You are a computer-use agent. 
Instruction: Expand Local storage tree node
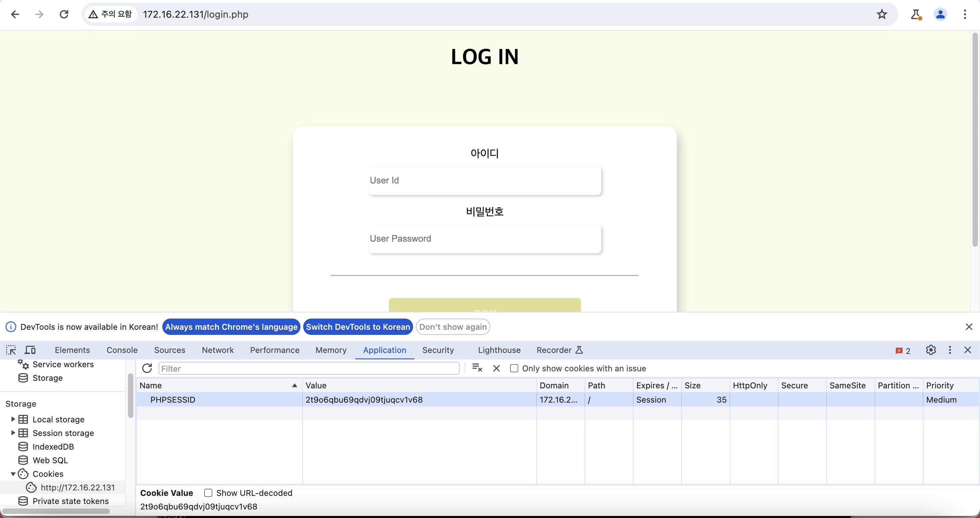[x=13, y=419]
